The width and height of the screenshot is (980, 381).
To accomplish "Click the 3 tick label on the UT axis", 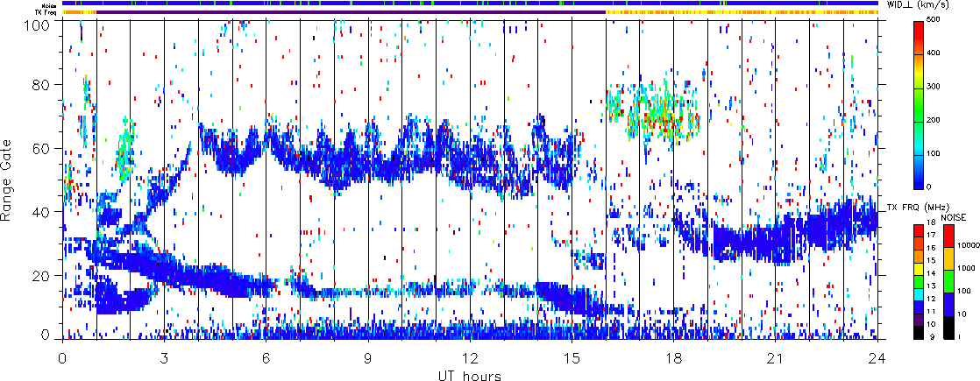I will pos(164,358).
